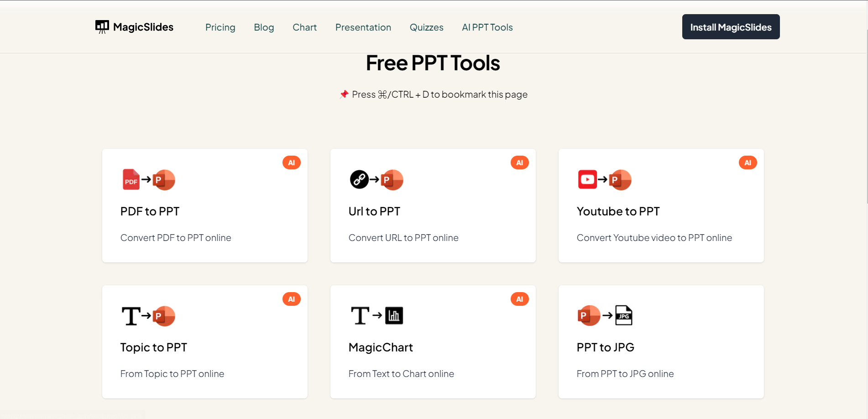Open the Chart navigation item

[304, 27]
